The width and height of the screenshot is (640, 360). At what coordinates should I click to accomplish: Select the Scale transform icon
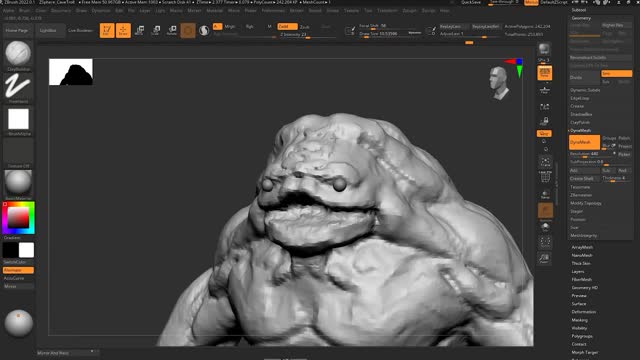[x=156, y=30]
